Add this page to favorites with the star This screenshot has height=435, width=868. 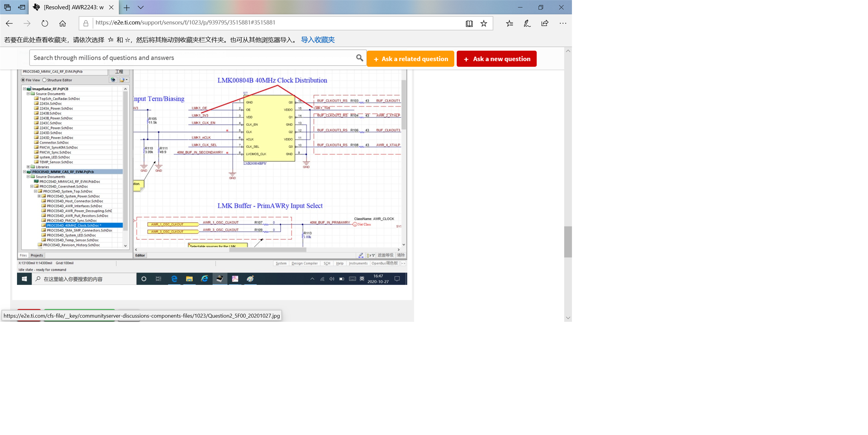[484, 23]
